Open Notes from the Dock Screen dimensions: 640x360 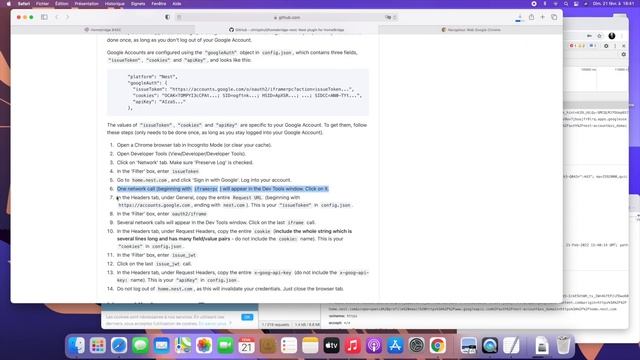tap(310, 346)
